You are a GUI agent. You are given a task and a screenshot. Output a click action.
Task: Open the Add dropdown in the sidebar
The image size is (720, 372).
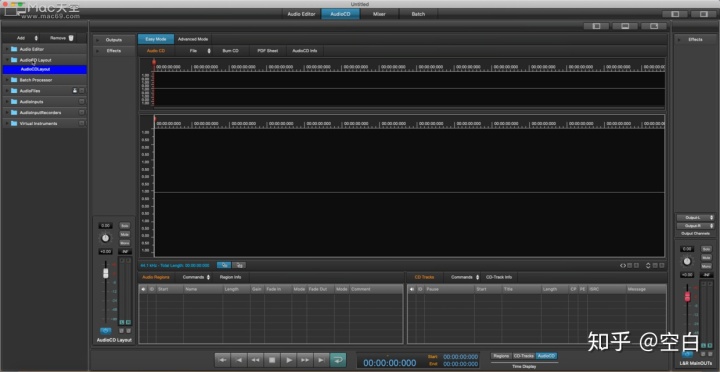[x=27, y=38]
